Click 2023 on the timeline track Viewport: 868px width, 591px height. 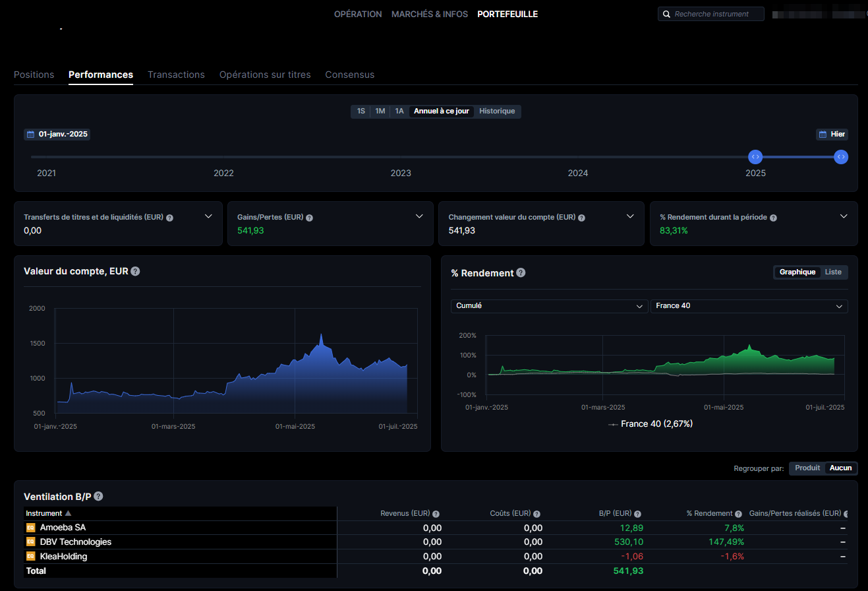point(401,157)
